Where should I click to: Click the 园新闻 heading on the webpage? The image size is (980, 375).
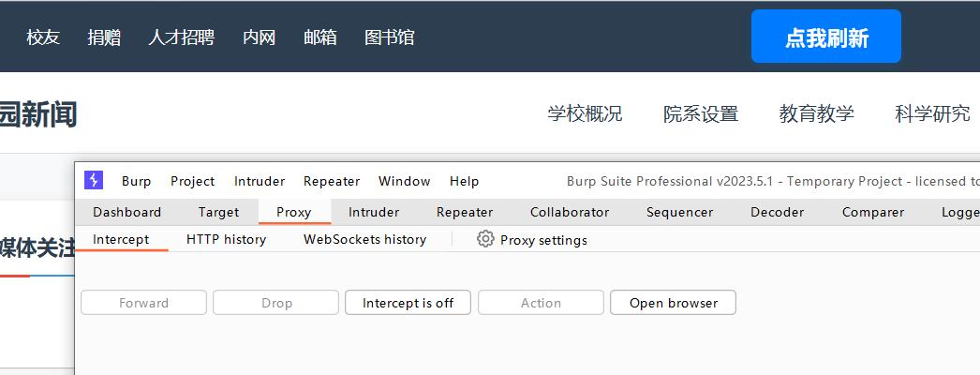38,115
